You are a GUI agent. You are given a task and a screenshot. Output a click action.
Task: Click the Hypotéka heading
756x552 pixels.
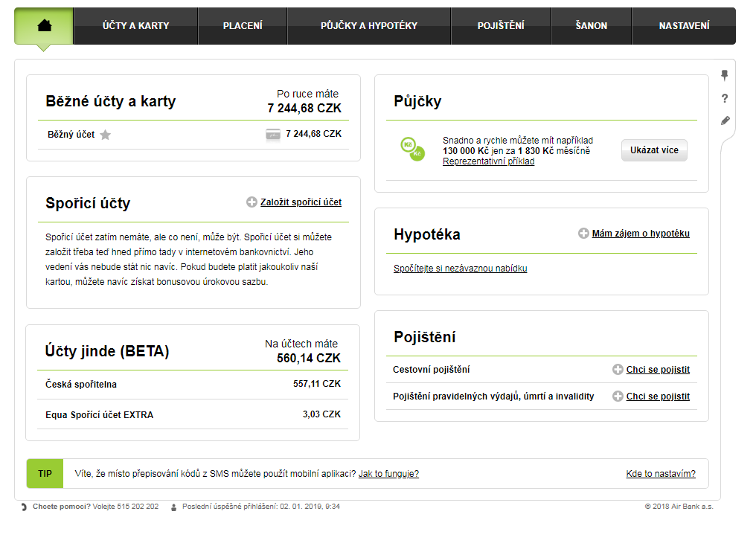coord(427,234)
